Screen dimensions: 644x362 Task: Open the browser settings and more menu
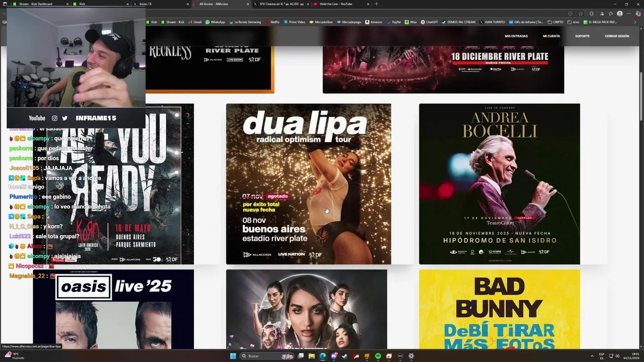tap(629, 14)
